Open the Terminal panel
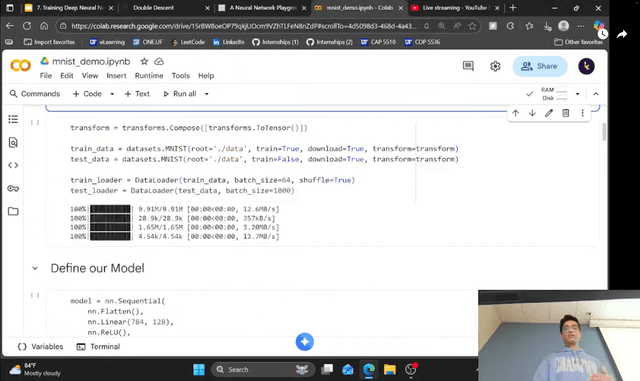This screenshot has width=640, height=381. (98, 347)
